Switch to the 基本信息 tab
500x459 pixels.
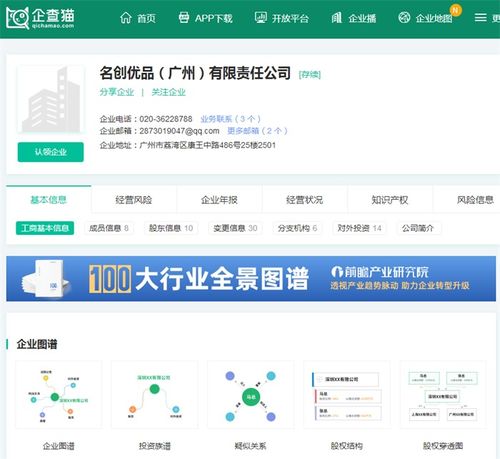49,200
